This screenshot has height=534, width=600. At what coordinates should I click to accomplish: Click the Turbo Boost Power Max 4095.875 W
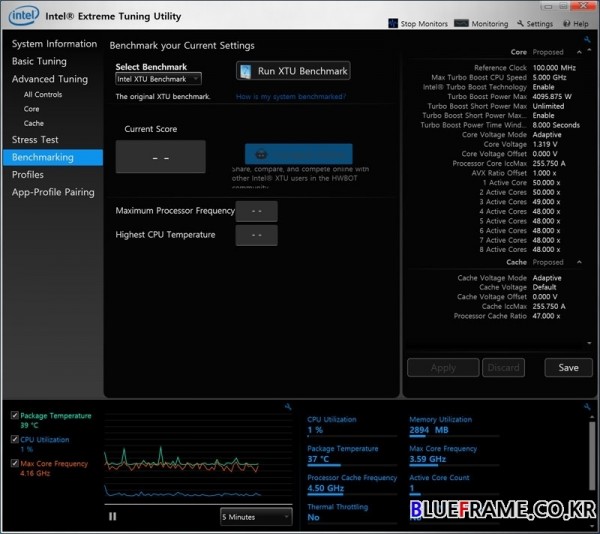point(552,96)
